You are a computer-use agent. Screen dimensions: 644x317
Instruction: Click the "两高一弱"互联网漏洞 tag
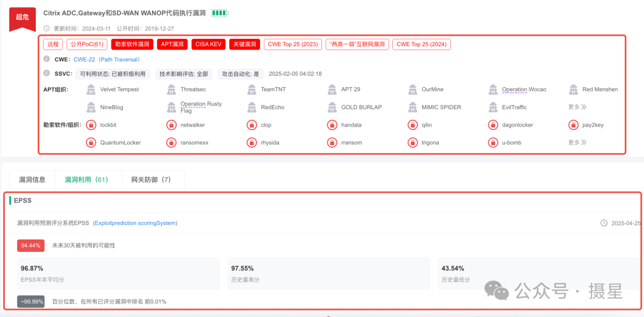point(357,44)
